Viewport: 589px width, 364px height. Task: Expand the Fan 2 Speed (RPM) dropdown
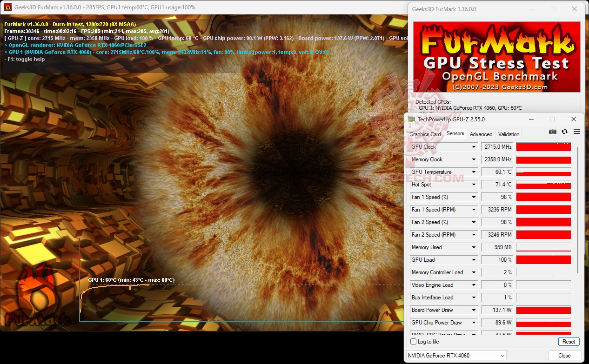[474, 235]
